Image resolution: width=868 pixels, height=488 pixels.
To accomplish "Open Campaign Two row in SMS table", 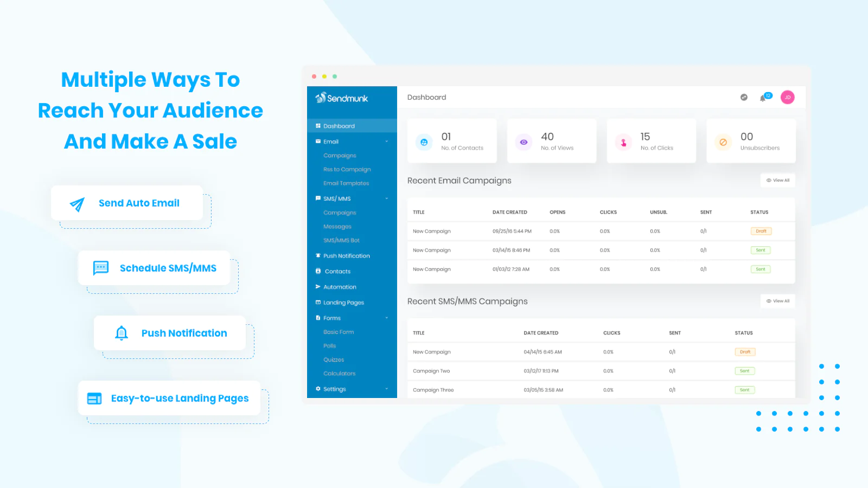I will click(x=431, y=371).
